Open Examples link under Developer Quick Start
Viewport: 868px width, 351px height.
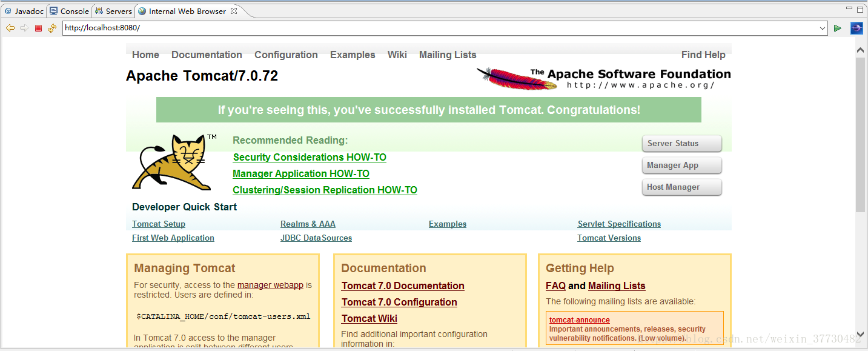[448, 224]
